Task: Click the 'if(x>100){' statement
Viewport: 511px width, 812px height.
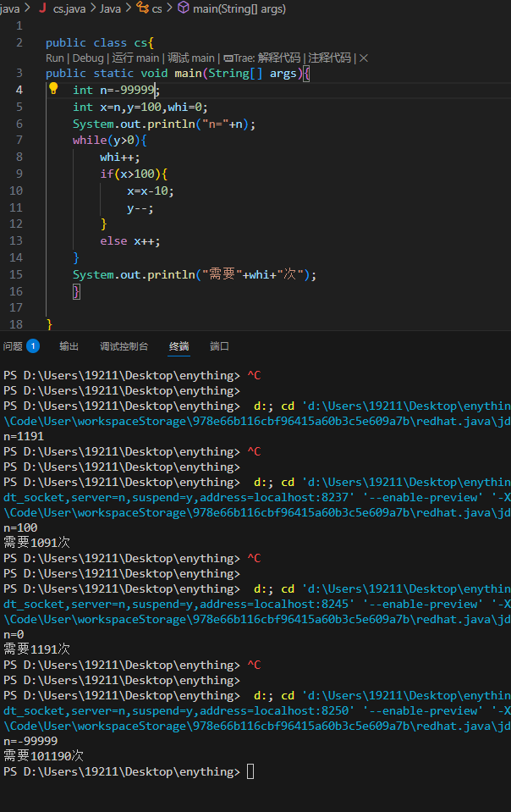Action: (x=134, y=174)
